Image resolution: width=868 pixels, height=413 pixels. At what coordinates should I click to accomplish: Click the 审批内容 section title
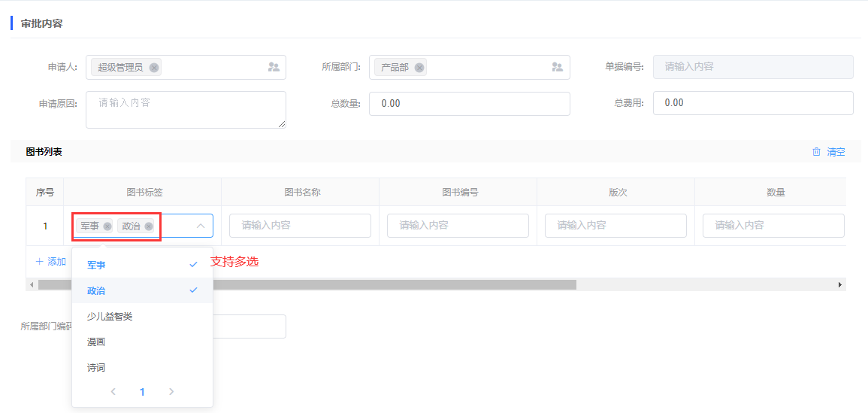pyautogui.click(x=41, y=24)
